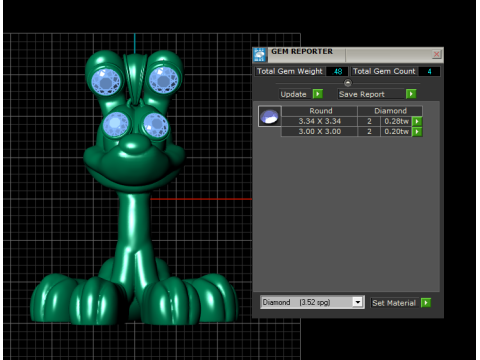
Task: Click the green arrow beside Update
Action: (318, 94)
